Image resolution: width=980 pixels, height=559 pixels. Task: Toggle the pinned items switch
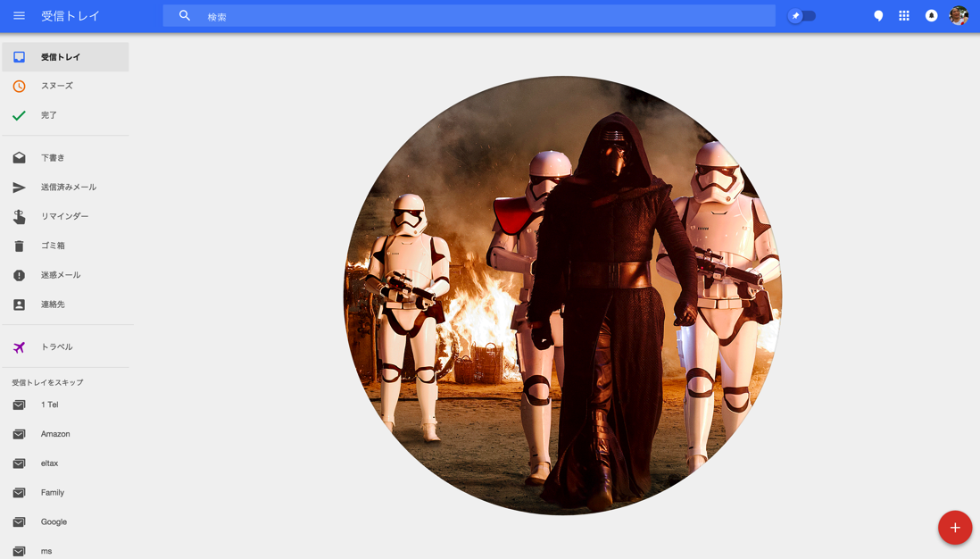[801, 16]
